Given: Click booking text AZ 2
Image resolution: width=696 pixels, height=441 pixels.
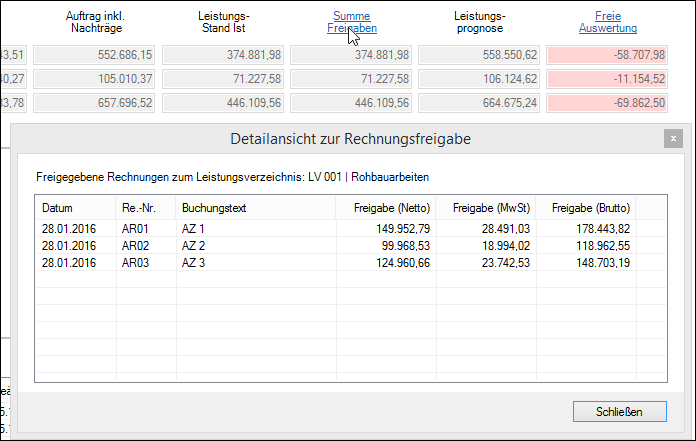Looking at the screenshot, I should (193, 246).
